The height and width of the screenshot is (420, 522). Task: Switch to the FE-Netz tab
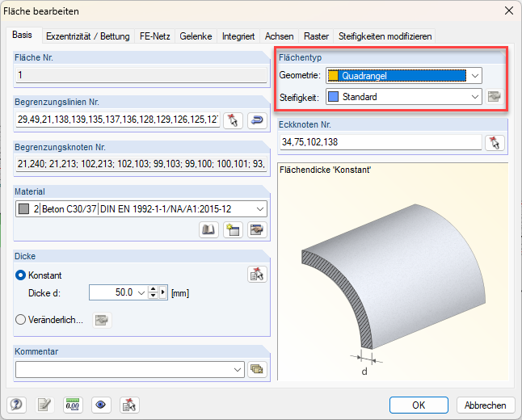156,36
